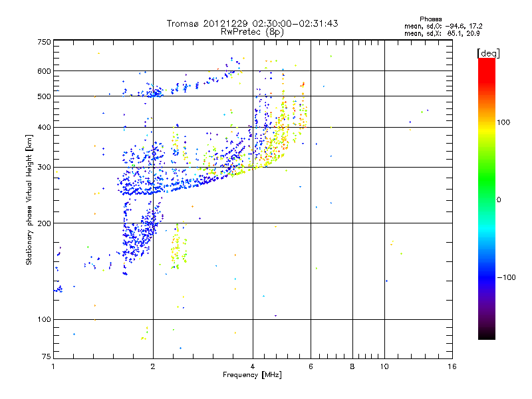532x399 pixels.
Task: Click the '-100' degree label beside the colorbar
Action: coord(506,277)
